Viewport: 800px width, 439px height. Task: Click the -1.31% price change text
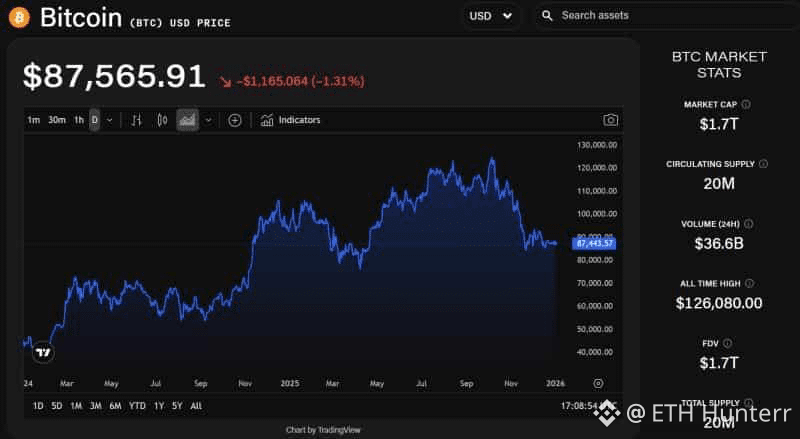[337, 81]
